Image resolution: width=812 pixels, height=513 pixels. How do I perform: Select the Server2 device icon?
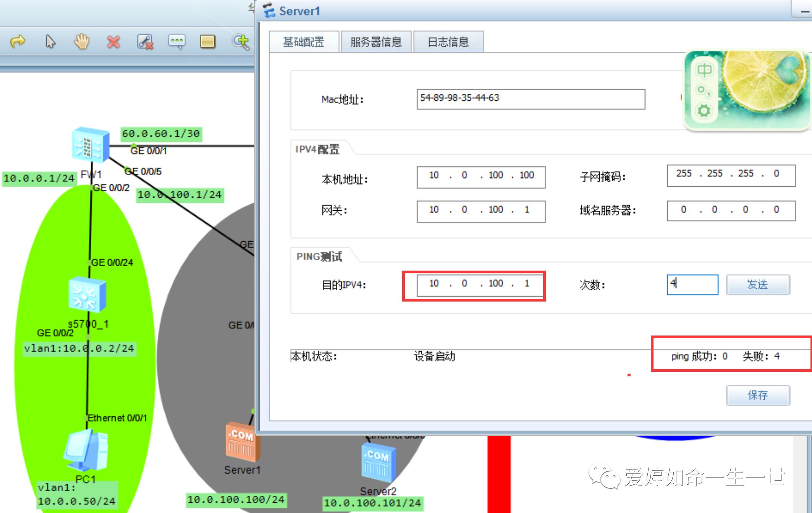click(378, 461)
